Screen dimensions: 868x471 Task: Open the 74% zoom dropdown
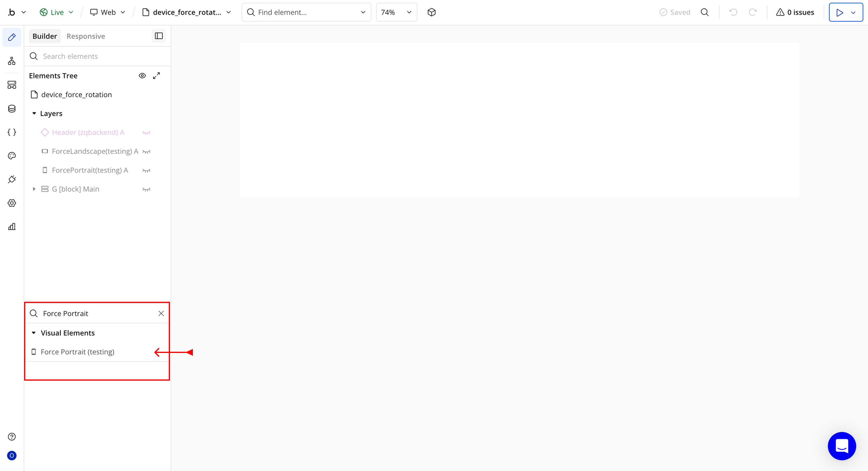pos(396,12)
